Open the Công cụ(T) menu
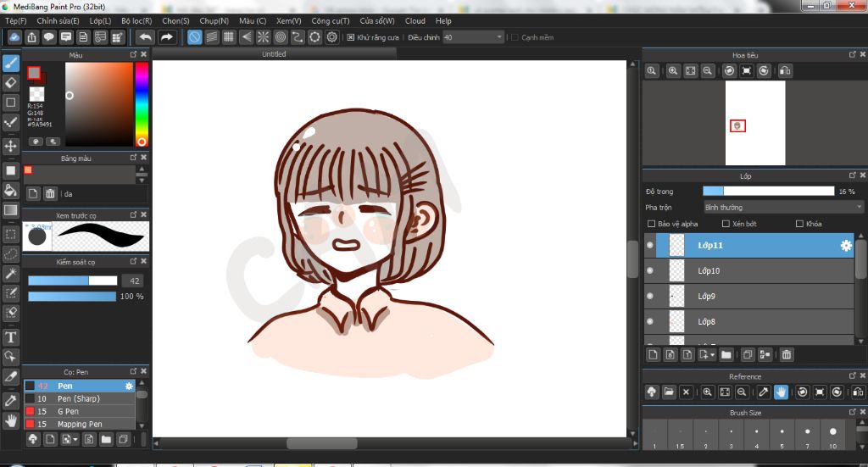 (x=330, y=20)
